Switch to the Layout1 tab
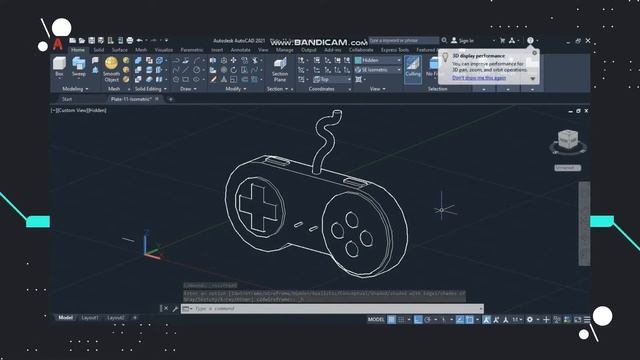640x360 pixels. click(x=90, y=318)
